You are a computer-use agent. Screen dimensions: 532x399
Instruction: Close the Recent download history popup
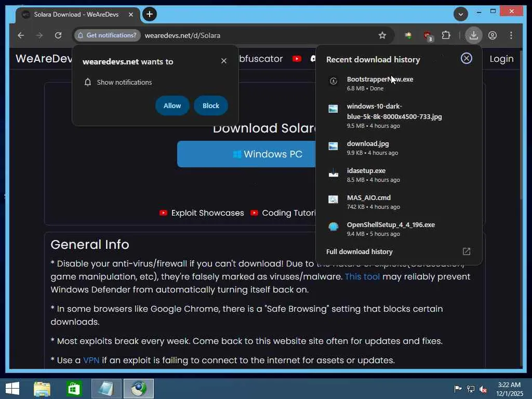click(467, 58)
